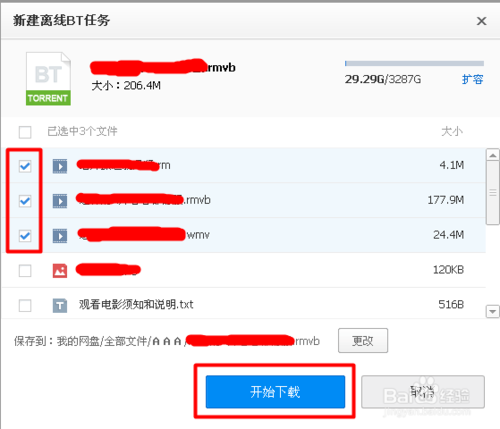Click the 大小：206.4M torrent size text

[x=126, y=86]
